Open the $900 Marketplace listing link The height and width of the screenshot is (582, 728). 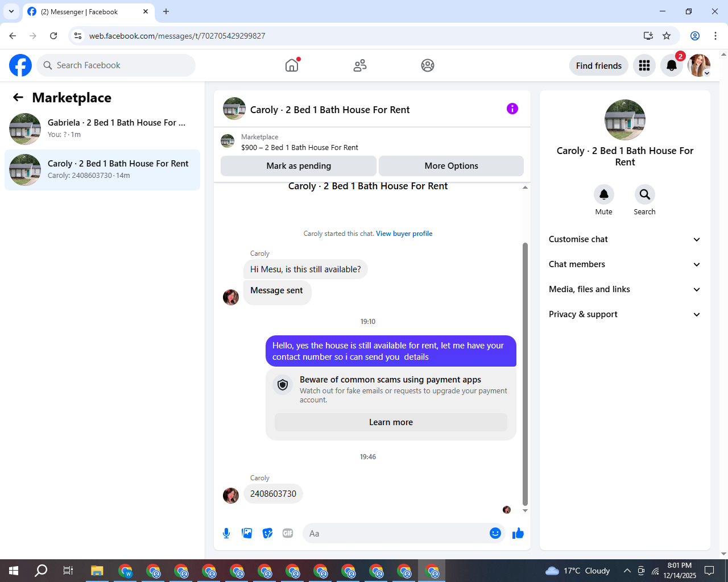coord(300,147)
